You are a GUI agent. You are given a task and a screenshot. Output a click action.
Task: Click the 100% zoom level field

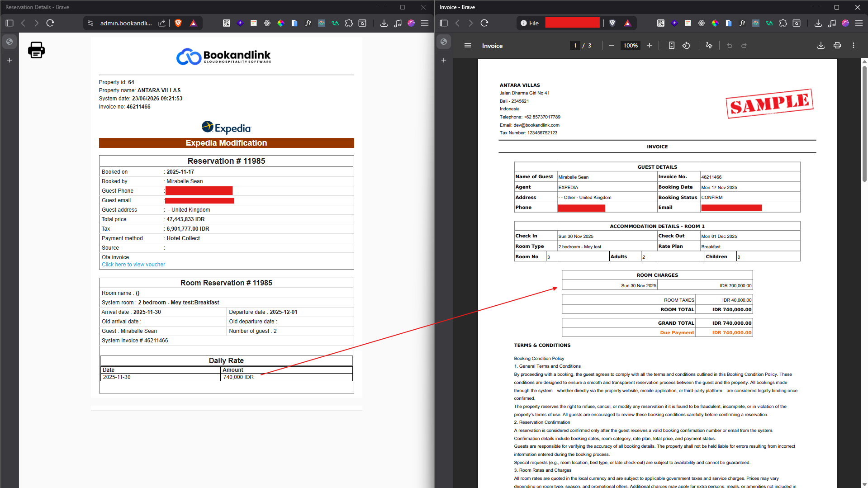click(631, 46)
